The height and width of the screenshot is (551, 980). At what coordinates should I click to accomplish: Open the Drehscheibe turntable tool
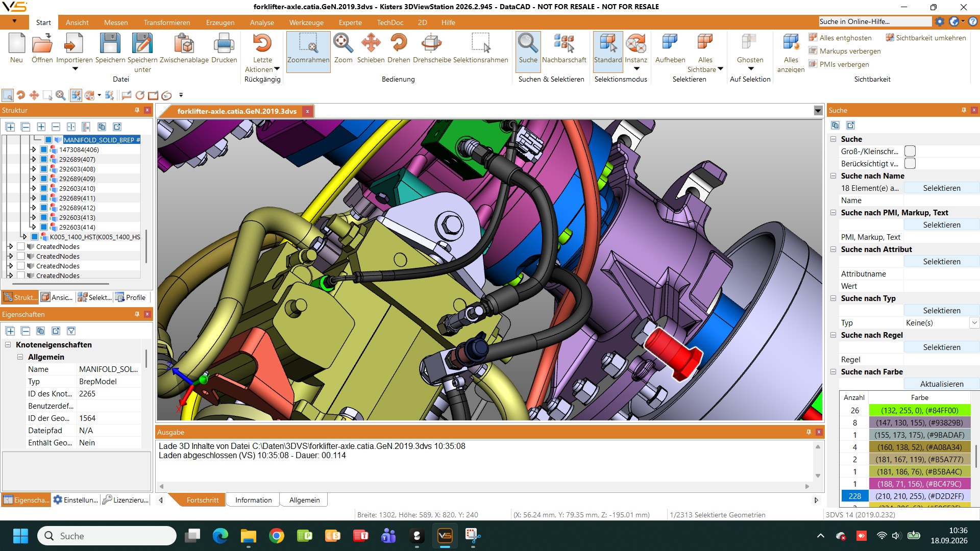(432, 49)
